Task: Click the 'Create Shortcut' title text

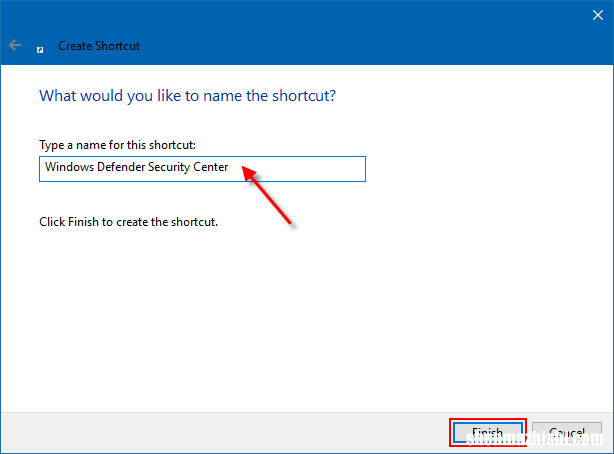Action: (99, 46)
